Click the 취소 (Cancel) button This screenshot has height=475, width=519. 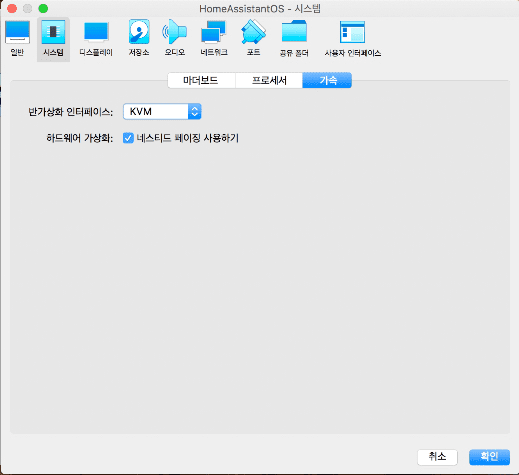437,457
